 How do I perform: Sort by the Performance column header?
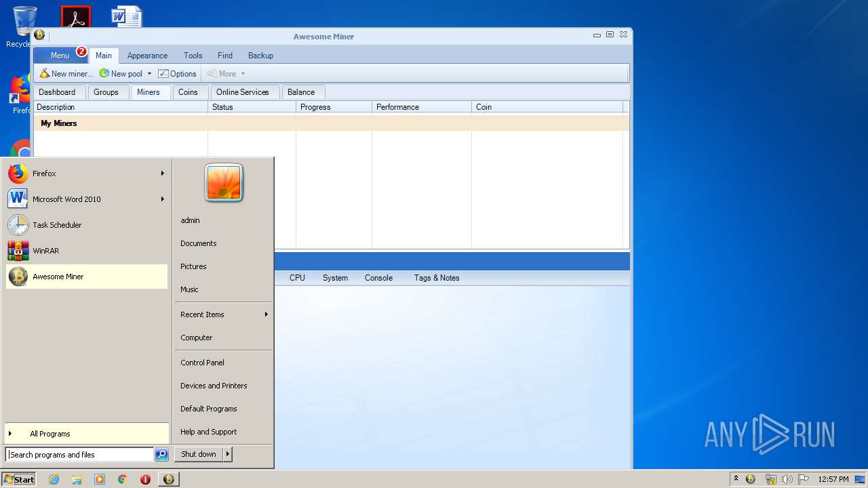click(421, 107)
